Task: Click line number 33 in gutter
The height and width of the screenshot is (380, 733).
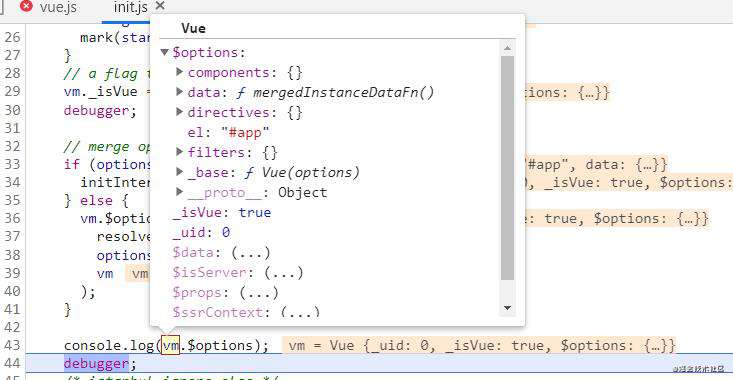Action: [12, 165]
